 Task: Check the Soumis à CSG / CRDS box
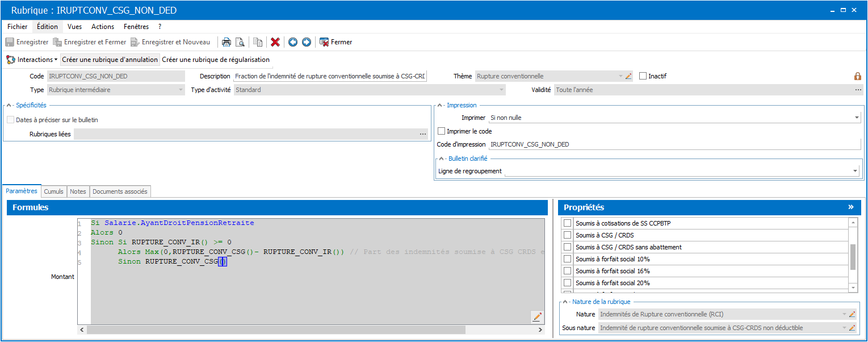pyautogui.click(x=567, y=235)
